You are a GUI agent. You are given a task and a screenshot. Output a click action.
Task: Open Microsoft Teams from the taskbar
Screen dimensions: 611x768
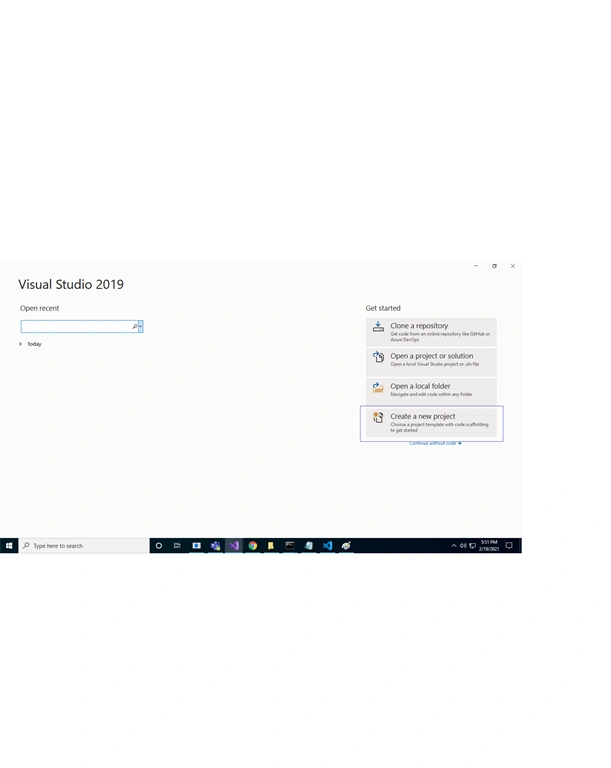215,546
